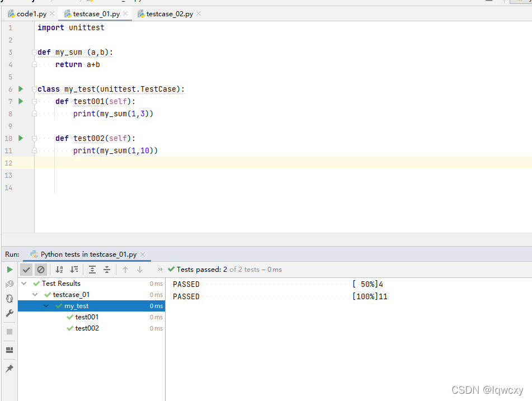Image resolution: width=532 pixels, height=401 pixels.
Task: Rerun the tests with the green play button
Action: pos(10,270)
